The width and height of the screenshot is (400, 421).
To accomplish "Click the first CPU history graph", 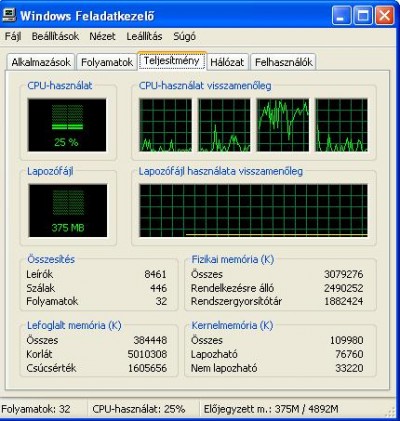I will [166, 125].
